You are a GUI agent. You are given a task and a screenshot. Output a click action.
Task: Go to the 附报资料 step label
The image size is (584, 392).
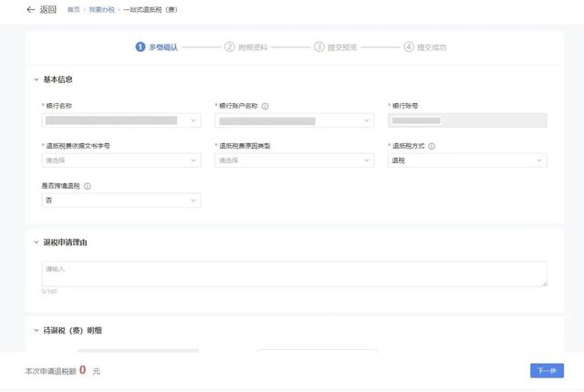coord(253,47)
